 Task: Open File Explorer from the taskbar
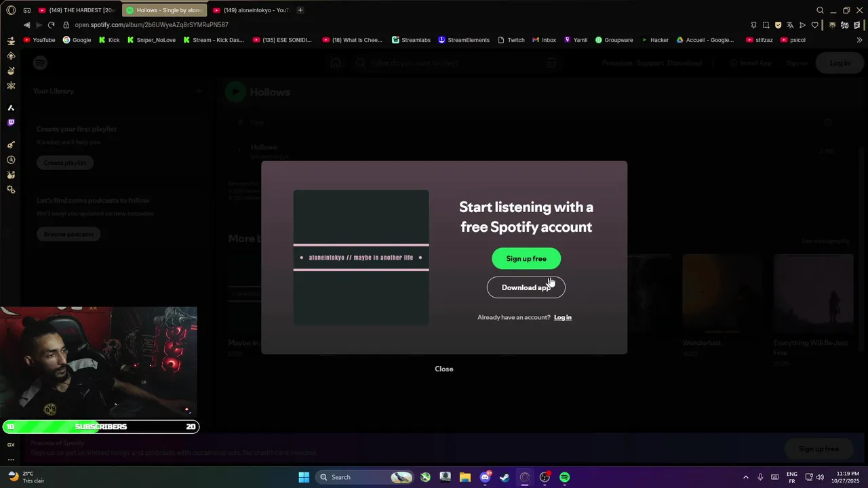pos(465,477)
